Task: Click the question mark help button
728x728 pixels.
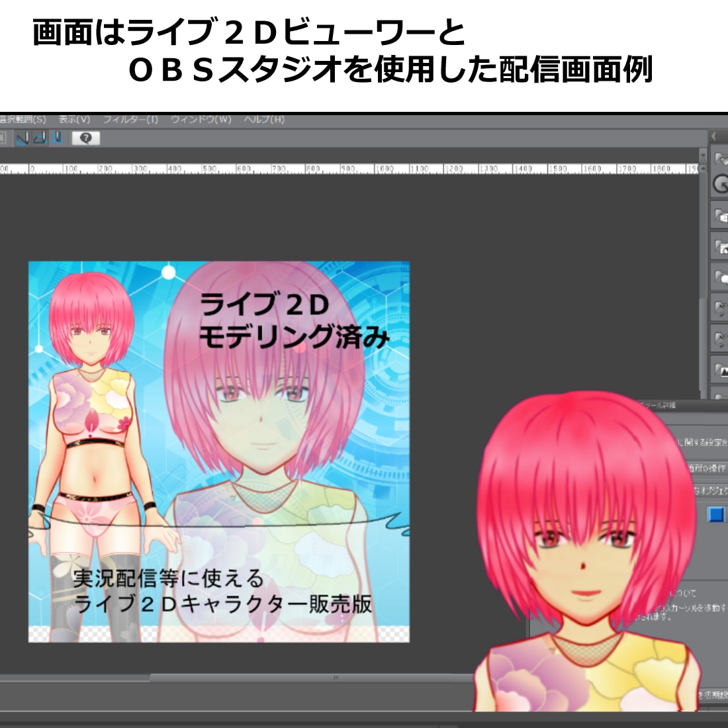Action: point(86,138)
